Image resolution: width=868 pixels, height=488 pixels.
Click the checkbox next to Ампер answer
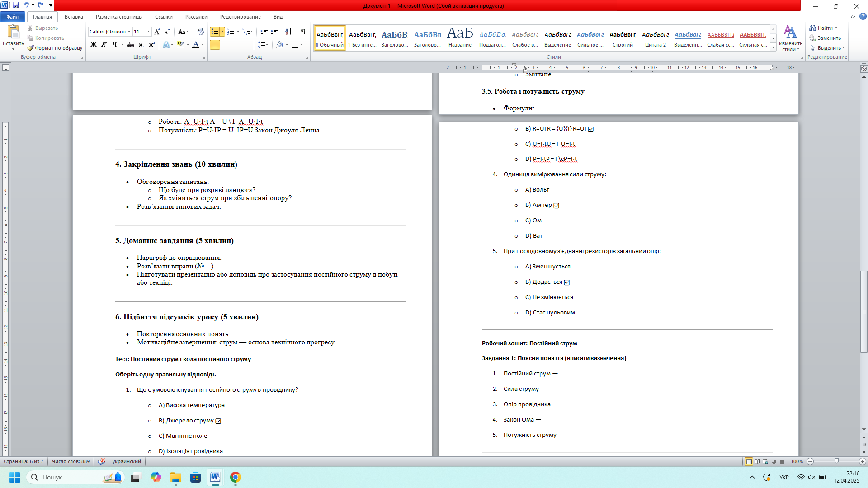pos(557,206)
